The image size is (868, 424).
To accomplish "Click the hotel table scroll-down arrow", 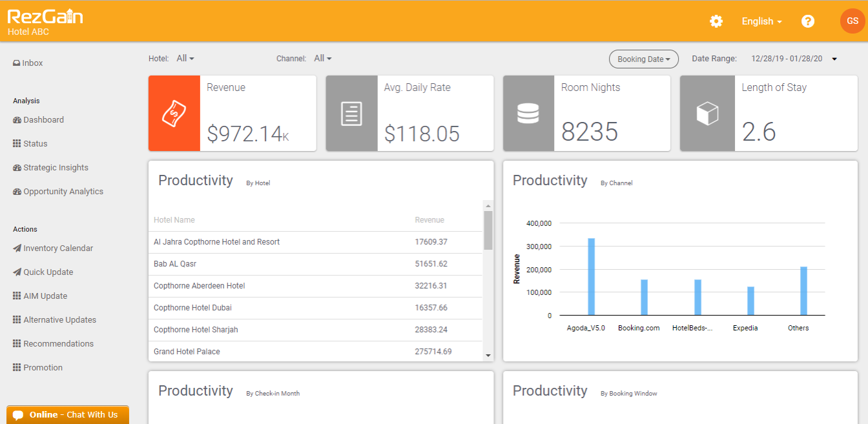I will [x=488, y=356].
